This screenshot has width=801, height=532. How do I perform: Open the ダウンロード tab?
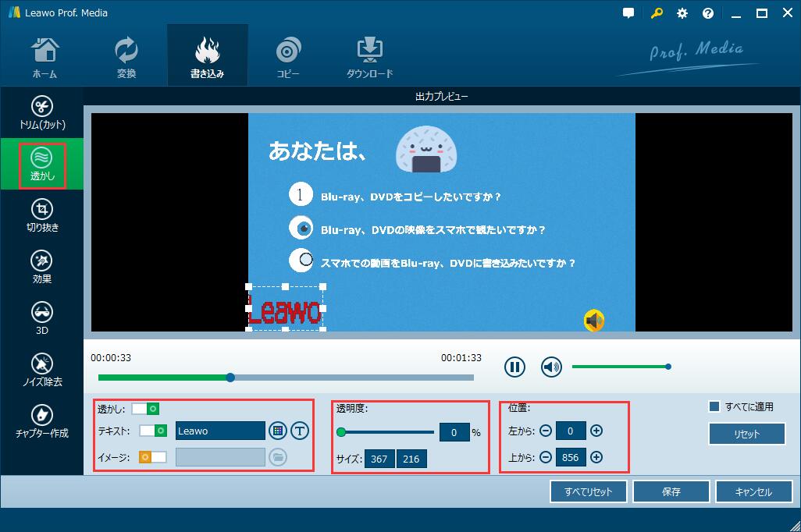[x=368, y=55]
